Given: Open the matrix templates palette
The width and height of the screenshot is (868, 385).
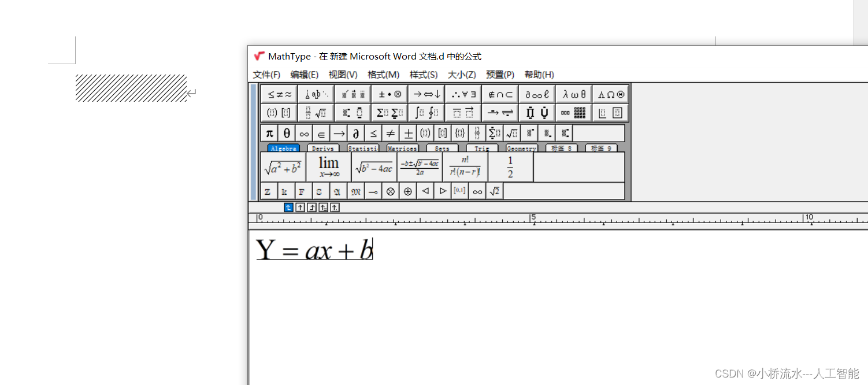Looking at the screenshot, I should coord(574,113).
